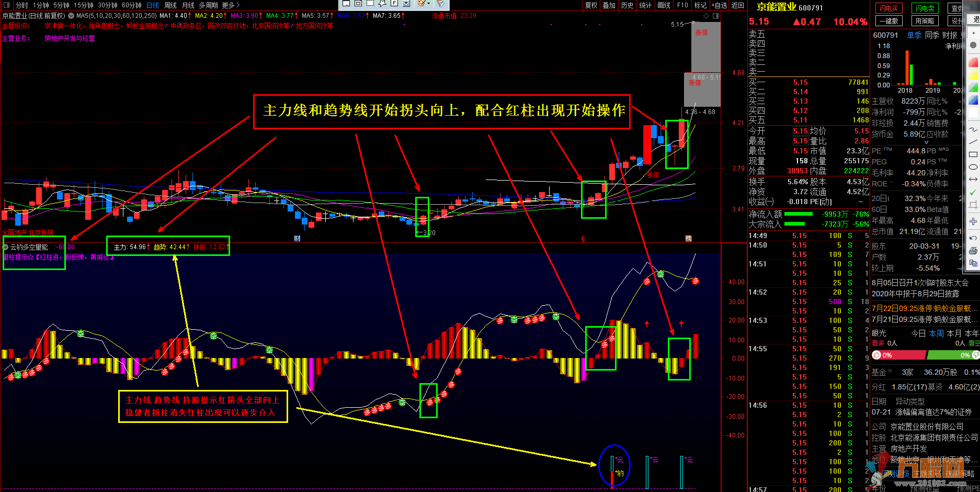Screen dimensions: 980x492
Task: Open the 统计 statistics button
Action: pos(646,5)
